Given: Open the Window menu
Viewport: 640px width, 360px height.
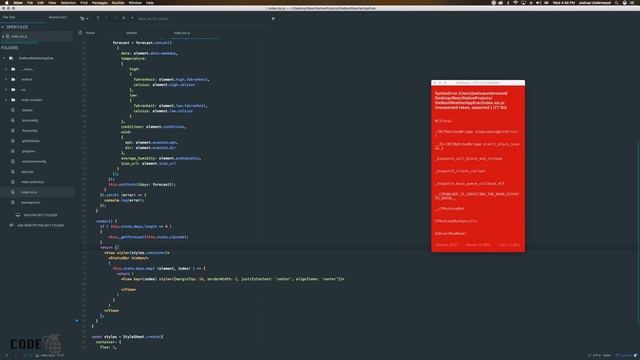Looking at the screenshot, I should click(x=135, y=2).
